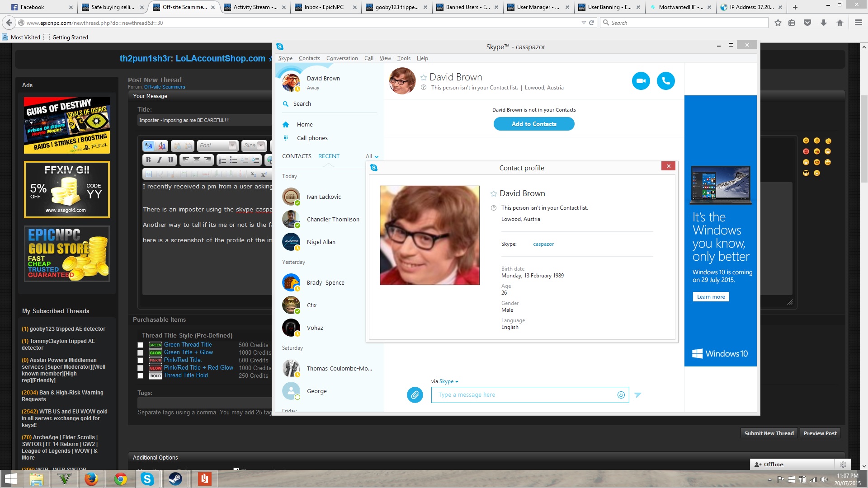
Task: Click the attach file paperclip button in Skype
Action: tap(415, 395)
